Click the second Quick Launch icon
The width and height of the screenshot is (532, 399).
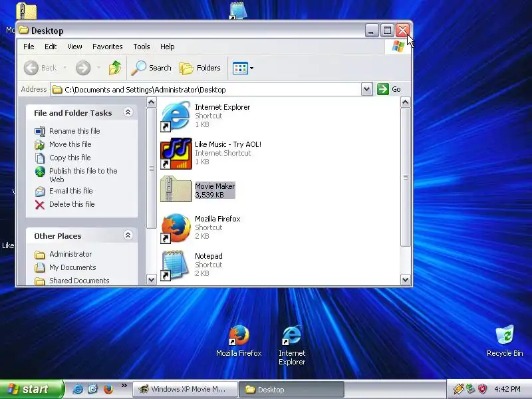(x=92, y=389)
